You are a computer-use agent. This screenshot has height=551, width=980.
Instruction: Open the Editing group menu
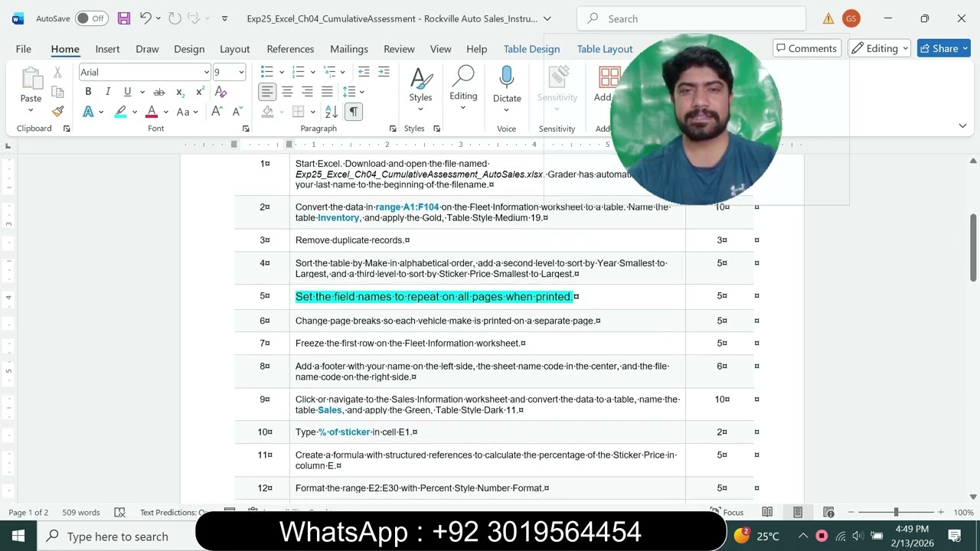[463, 88]
